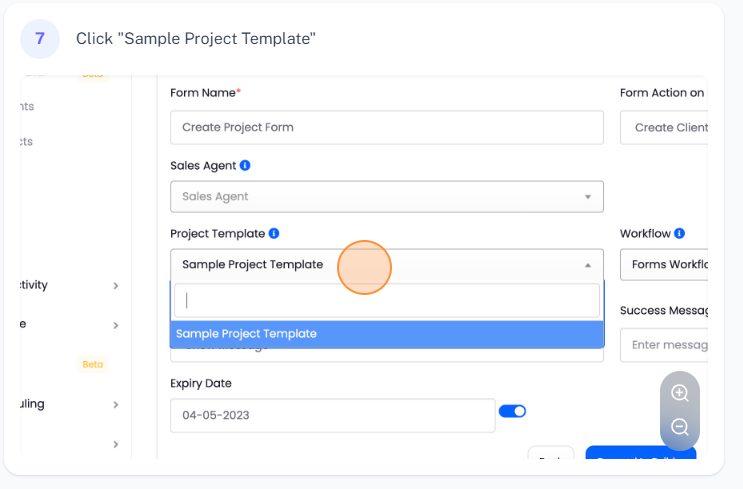Click the Form Name input field

coord(386,127)
